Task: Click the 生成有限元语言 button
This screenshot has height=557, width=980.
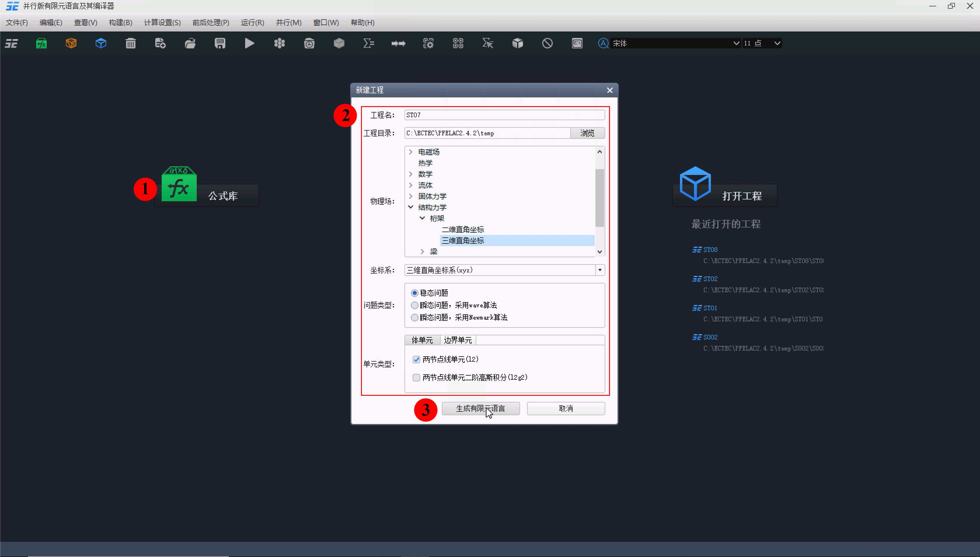Action: [480, 408]
